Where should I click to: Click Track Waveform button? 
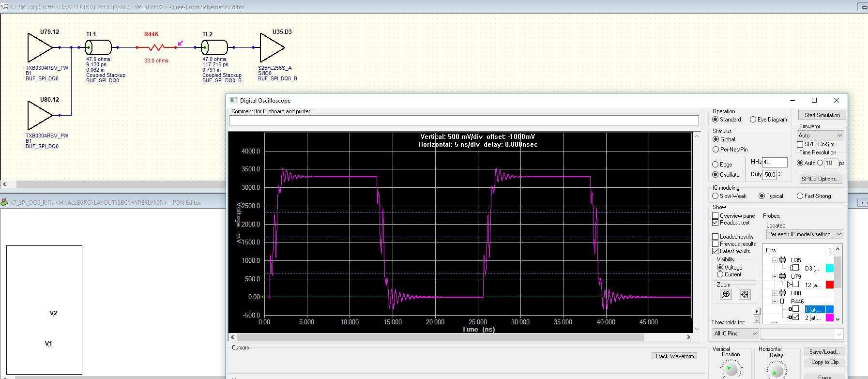click(x=674, y=356)
